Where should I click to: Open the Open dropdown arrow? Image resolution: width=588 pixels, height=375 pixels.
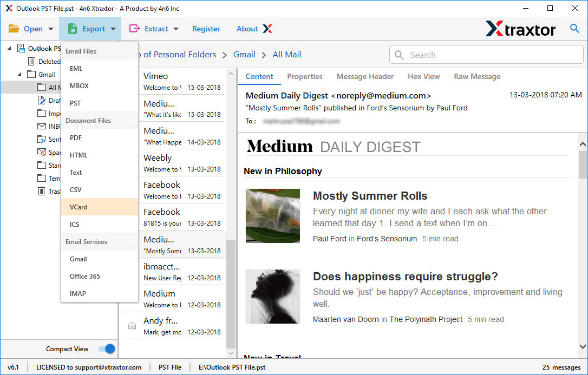pyautogui.click(x=51, y=29)
